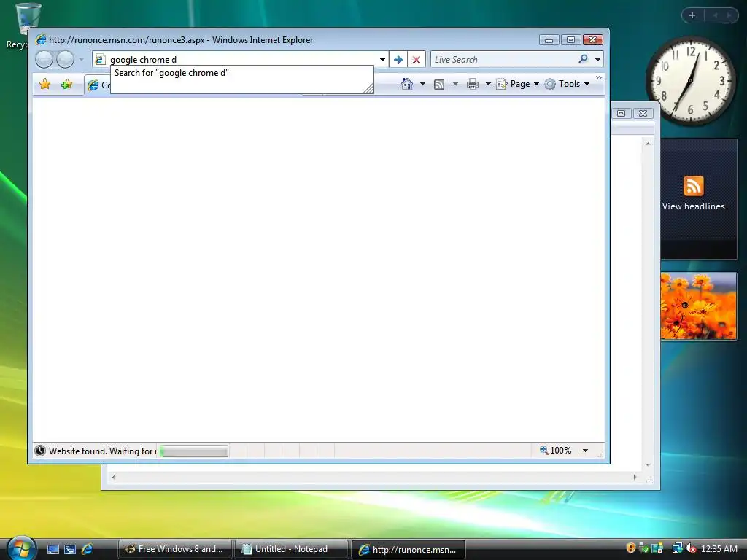This screenshot has height=560, width=747.
Task: Click Switch between windows quick launch icon
Action: (x=70, y=550)
